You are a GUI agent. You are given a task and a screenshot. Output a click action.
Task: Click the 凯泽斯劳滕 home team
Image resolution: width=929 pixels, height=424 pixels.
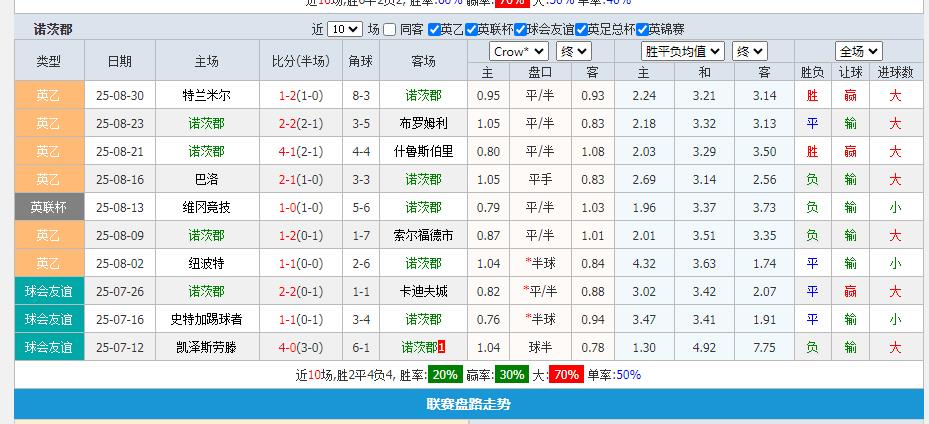[x=207, y=348]
